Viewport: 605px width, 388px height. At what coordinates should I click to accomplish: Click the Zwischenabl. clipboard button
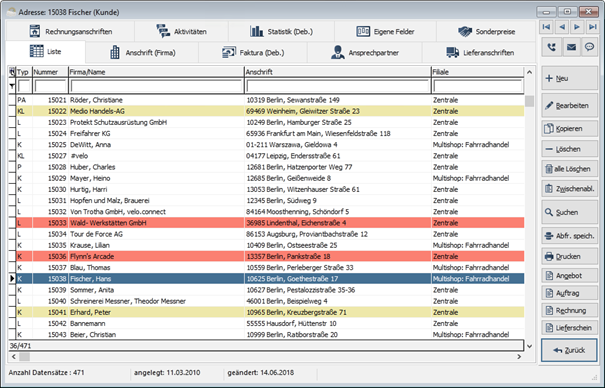[570, 189]
